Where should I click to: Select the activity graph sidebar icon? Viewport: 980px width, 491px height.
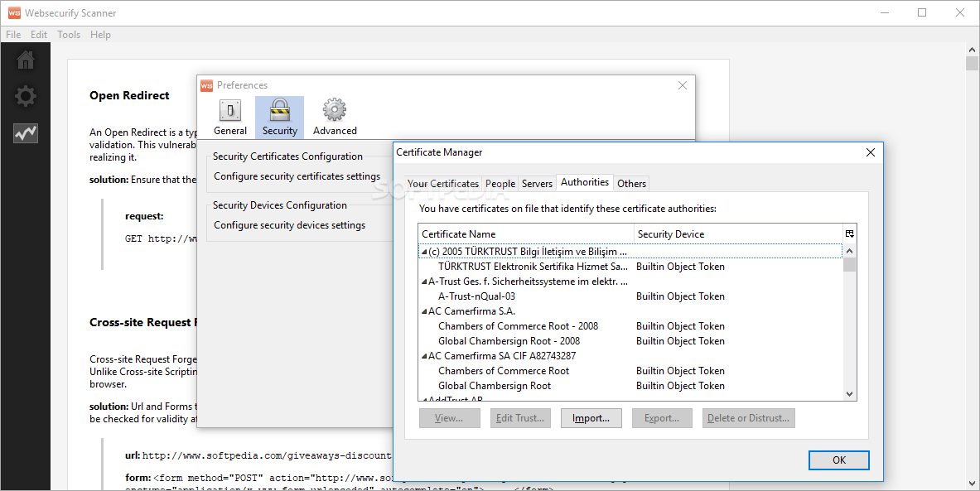(x=26, y=133)
